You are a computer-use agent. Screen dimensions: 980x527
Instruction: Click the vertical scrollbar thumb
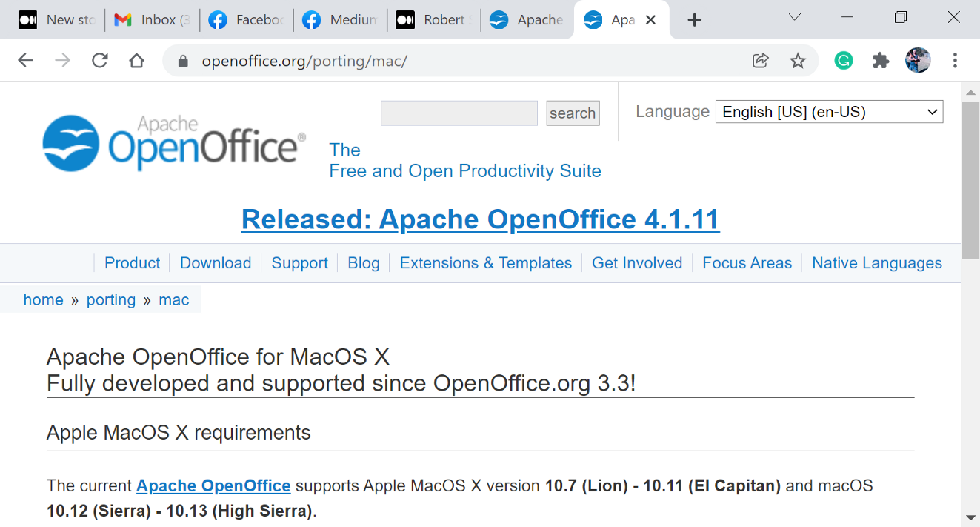pos(970,180)
